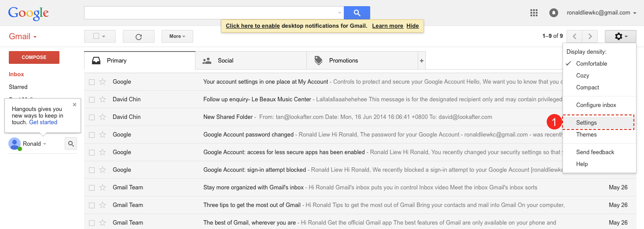Star the Best of Gmail email
644x229 pixels.
(103, 223)
